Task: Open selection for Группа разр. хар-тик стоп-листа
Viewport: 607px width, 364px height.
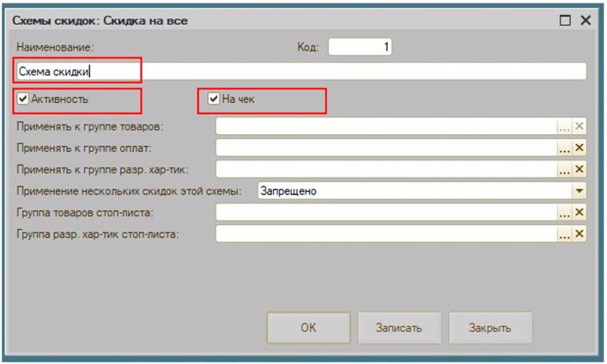Action: click(x=565, y=234)
